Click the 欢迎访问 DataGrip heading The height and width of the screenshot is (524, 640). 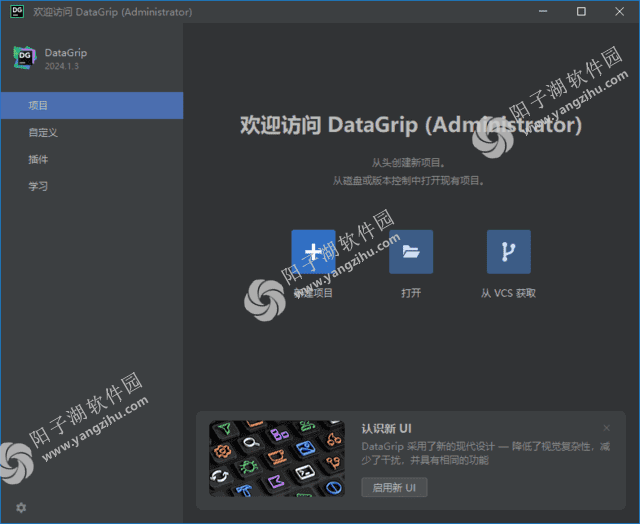pos(411,125)
